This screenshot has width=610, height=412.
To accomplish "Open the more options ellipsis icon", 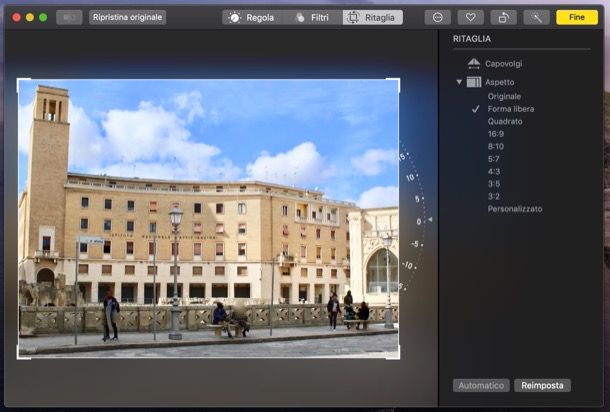I will tap(437, 17).
